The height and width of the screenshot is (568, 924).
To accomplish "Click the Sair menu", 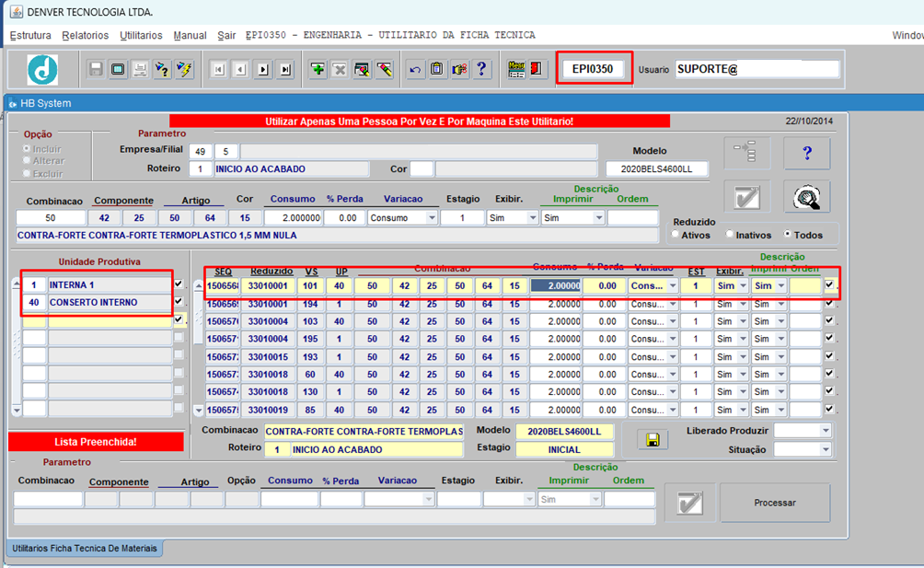I will (x=226, y=35).
